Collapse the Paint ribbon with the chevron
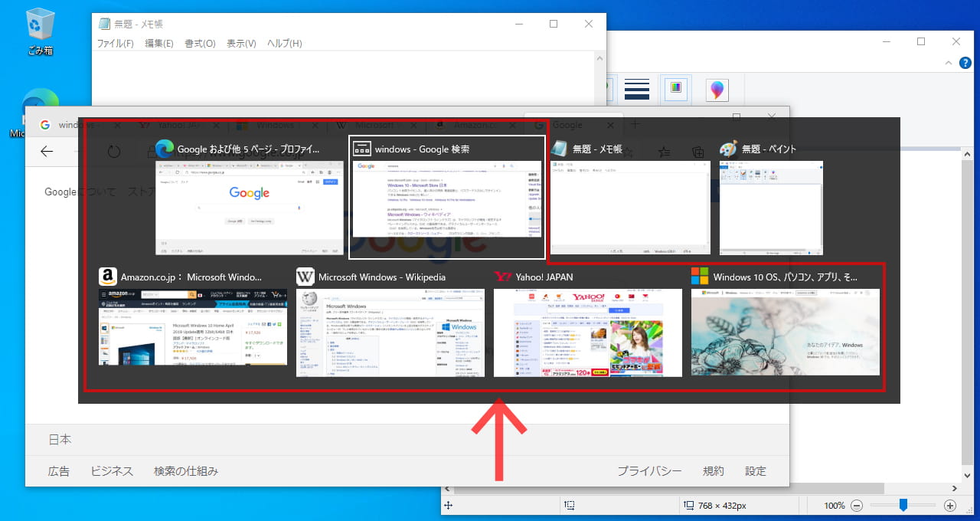980x521 pixels. (x=948, y=63)
